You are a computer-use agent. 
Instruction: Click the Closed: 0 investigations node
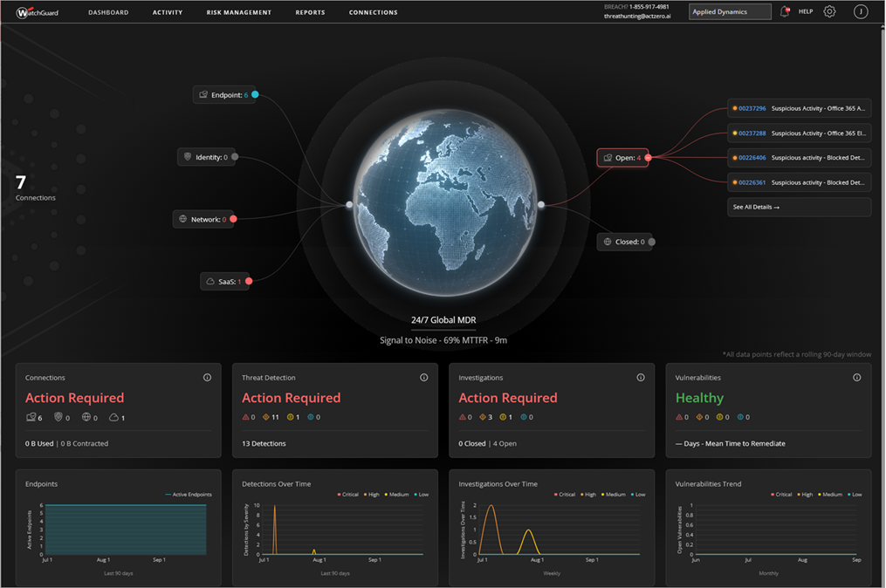[x=626, y=242]
